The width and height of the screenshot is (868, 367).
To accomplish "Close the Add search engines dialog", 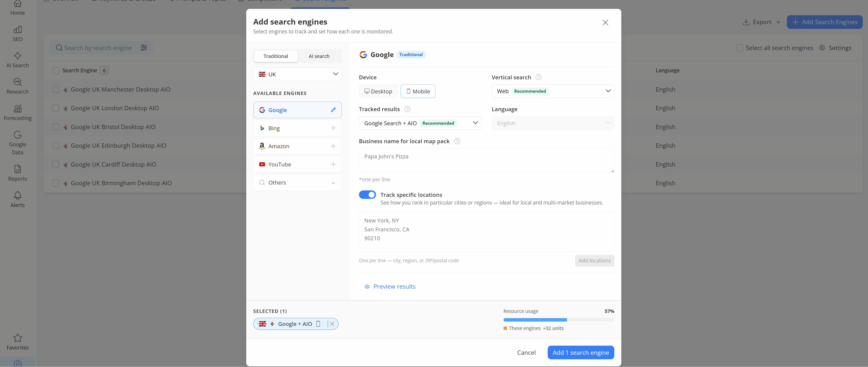I will (605, 22).
